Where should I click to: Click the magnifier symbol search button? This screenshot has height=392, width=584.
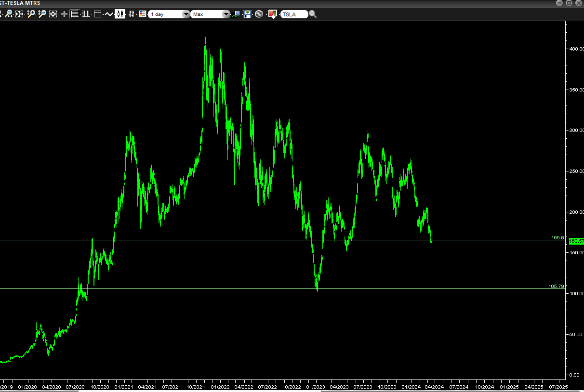point(313,14)
